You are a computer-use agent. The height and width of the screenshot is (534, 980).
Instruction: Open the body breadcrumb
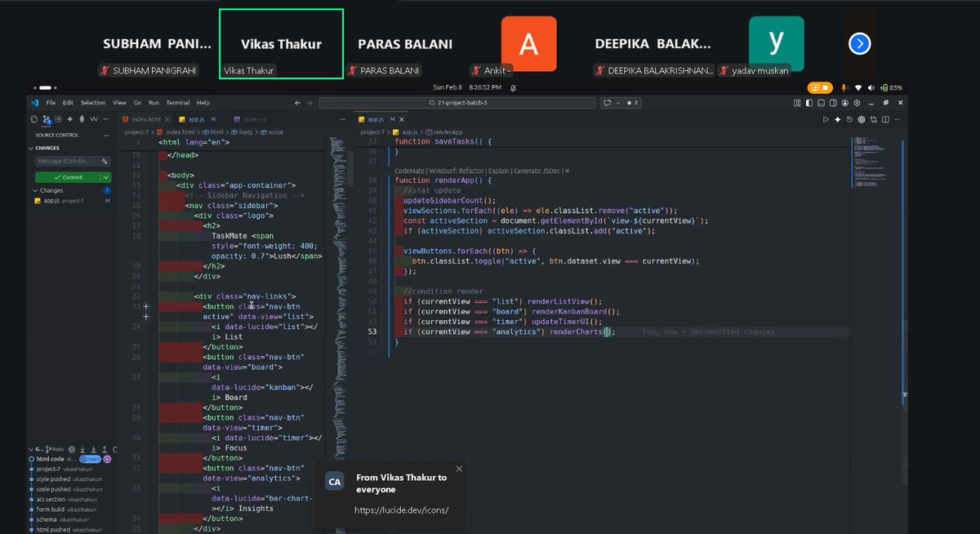(243, 131)
